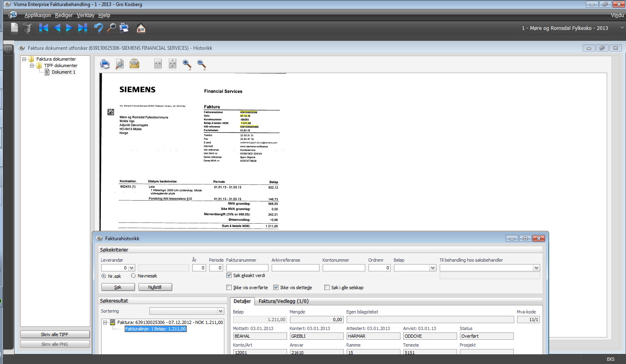Viewport: 626px width, 364px height.
Task: Select Nr.søk radio button
Action: pos(104,276)
